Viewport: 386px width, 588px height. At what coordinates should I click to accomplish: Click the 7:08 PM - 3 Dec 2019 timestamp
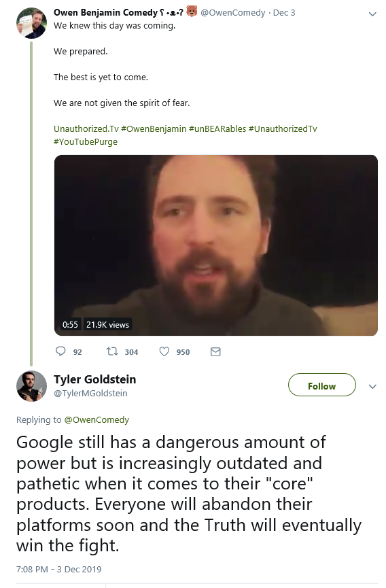pyautogui.click(x=59, y=569)
